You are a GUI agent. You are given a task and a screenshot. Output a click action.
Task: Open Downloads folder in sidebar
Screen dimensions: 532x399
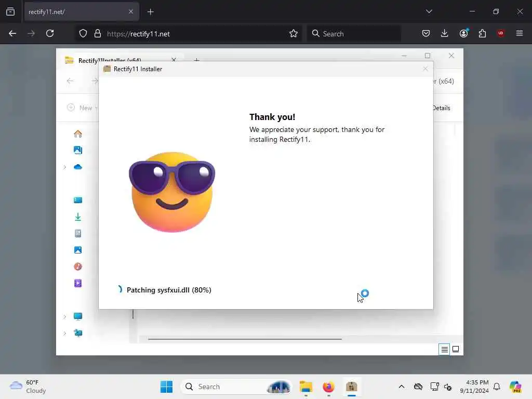pyautogui.click(x=78, y=217)
